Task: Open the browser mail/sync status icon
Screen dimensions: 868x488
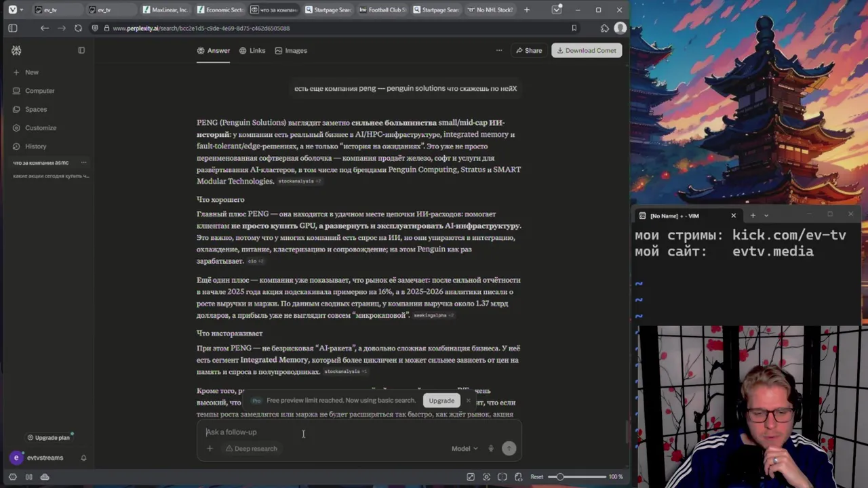Action: pyautogui.click(x=557, y=9)
